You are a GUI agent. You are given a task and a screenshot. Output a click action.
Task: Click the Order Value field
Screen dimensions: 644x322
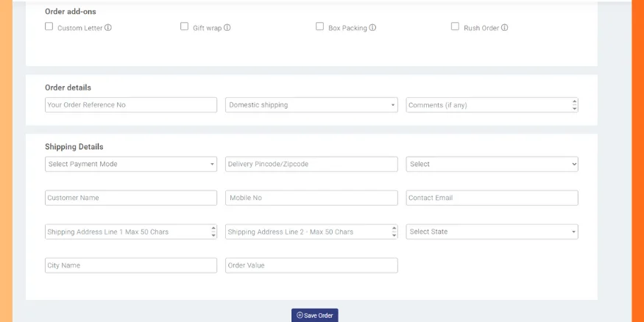pos(311,265)
